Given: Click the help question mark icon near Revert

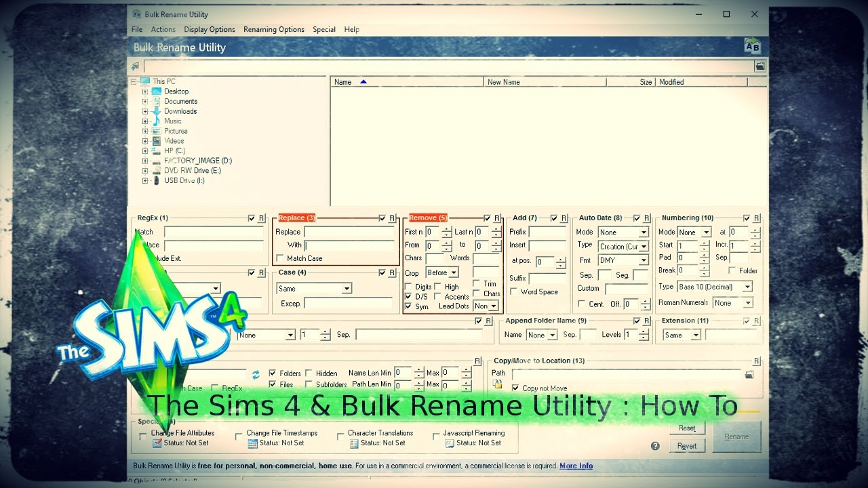Looking at the screenshot, I should click(655, 446).
